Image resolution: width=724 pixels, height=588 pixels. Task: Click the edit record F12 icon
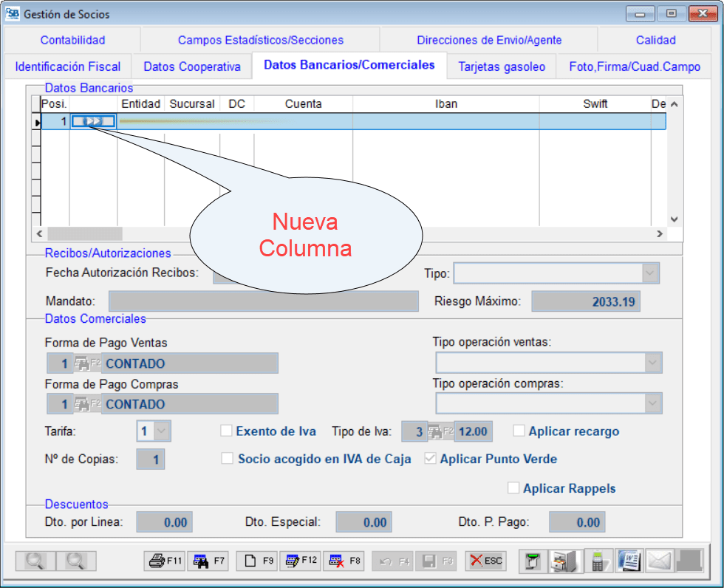pos(301,561)
